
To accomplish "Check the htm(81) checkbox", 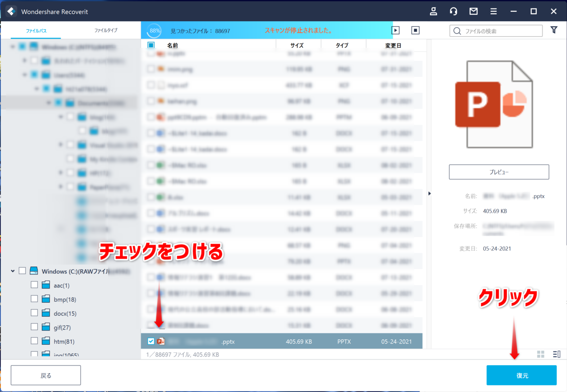I will point(34,341).
